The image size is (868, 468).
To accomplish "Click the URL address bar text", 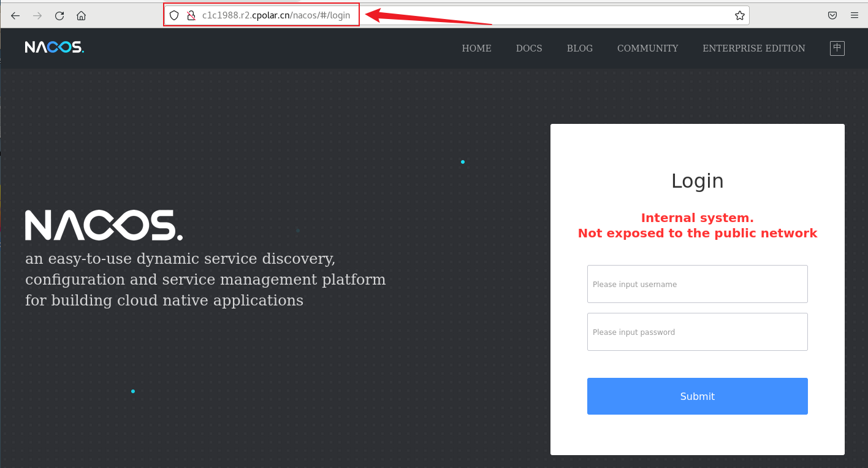I will (276, 16).
